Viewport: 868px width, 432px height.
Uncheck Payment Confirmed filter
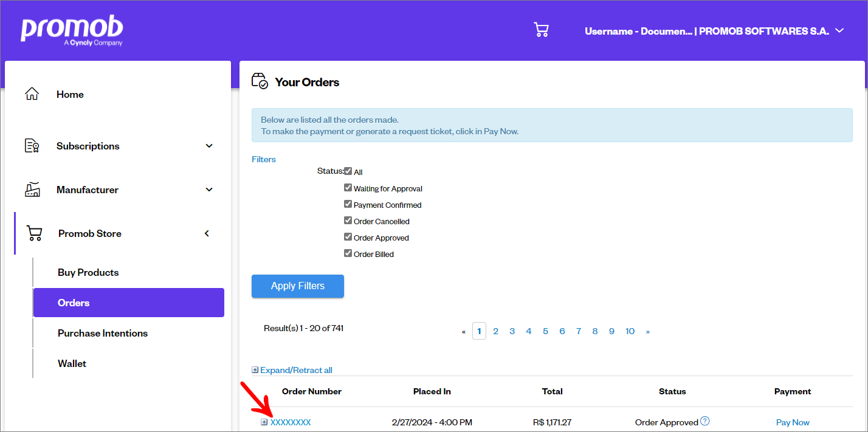pyautogui.click(x=348, y=204)
